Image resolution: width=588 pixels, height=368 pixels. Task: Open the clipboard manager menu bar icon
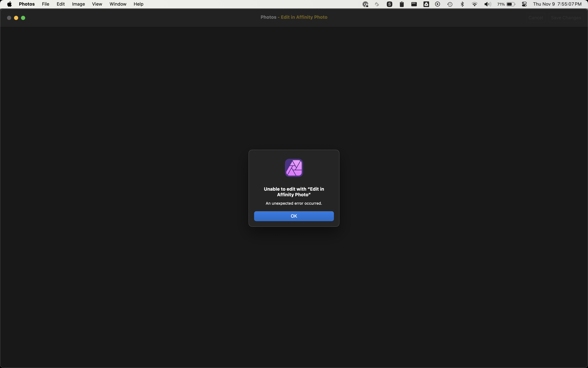pos(402,4)
